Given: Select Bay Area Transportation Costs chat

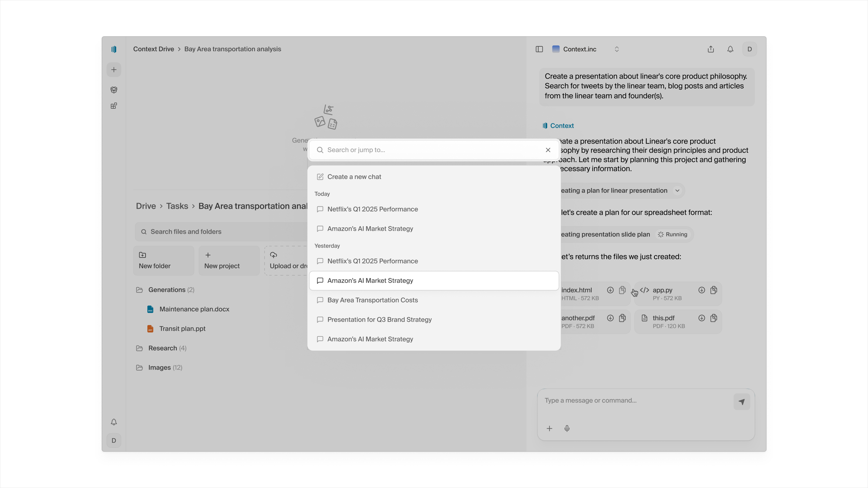Looking at the screenshot, I should (x=372, y=300).
